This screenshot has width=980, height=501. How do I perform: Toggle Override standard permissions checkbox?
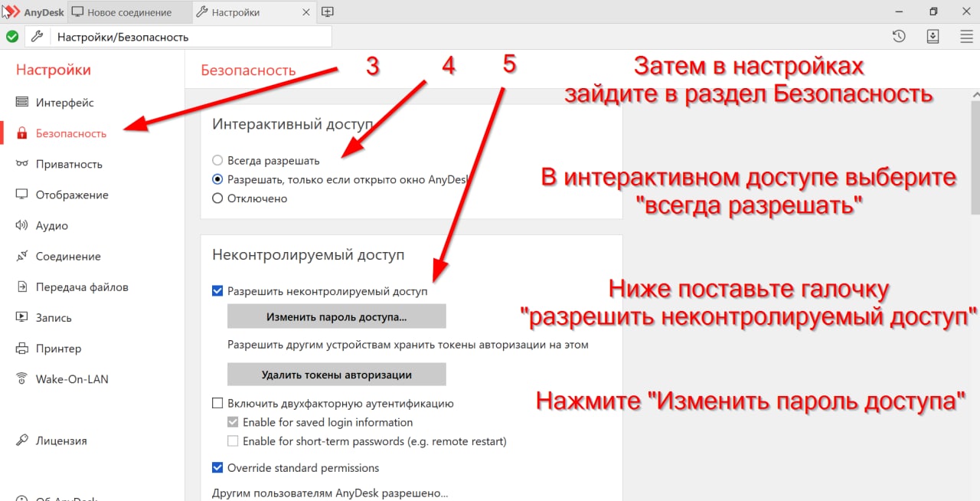point(217,467)
